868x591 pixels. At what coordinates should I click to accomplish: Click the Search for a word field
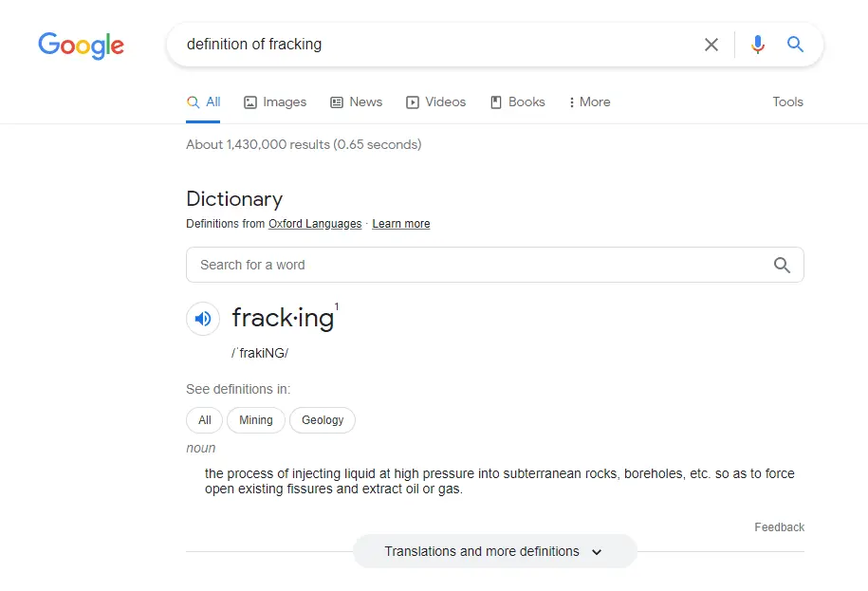pos(474,266)
